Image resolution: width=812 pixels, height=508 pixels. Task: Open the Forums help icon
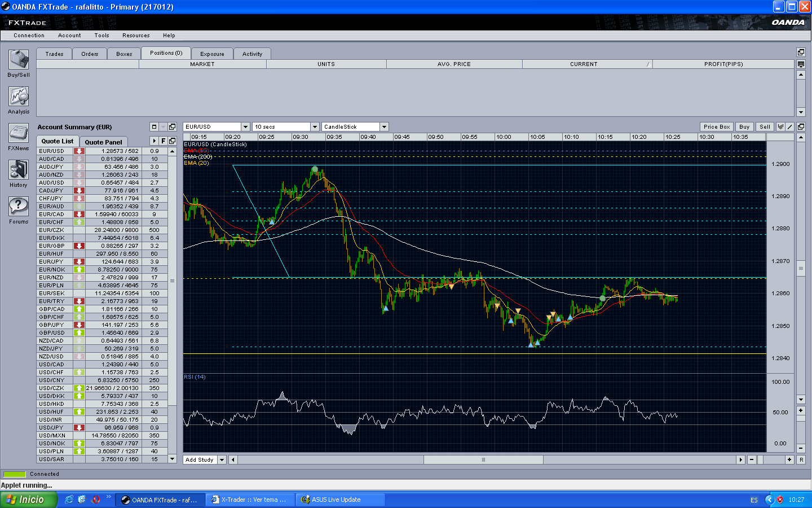[19, 207]
